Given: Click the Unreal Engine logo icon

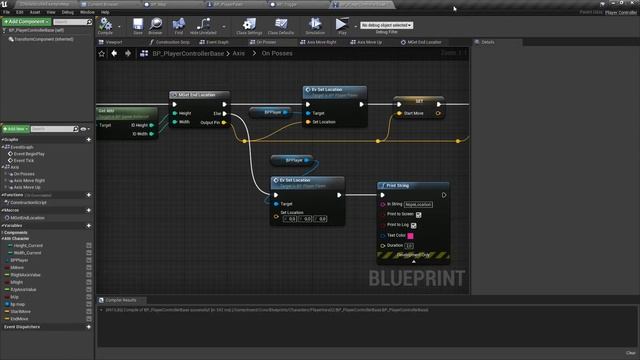Looking at the screenshot, I should tap(4, 4).
